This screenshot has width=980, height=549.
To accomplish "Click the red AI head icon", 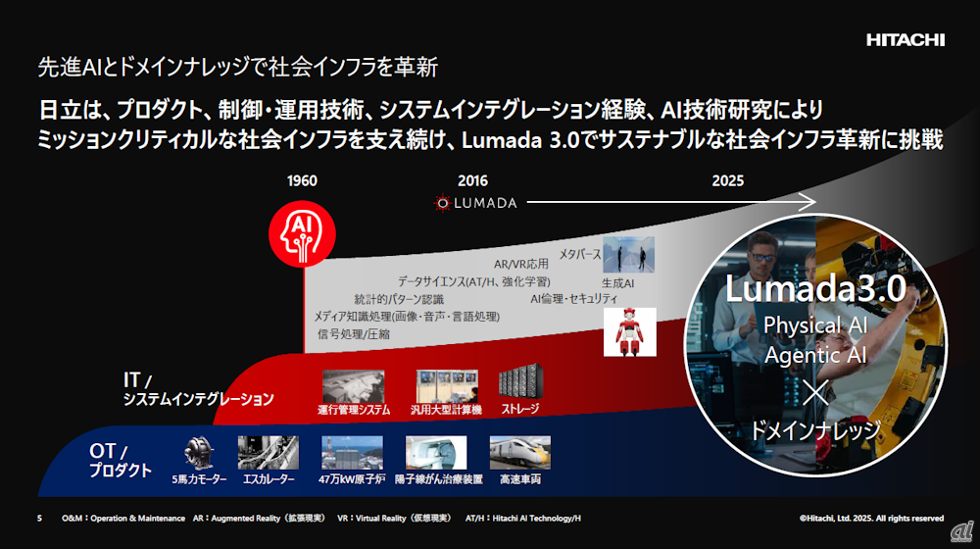I will click(302, 234).
